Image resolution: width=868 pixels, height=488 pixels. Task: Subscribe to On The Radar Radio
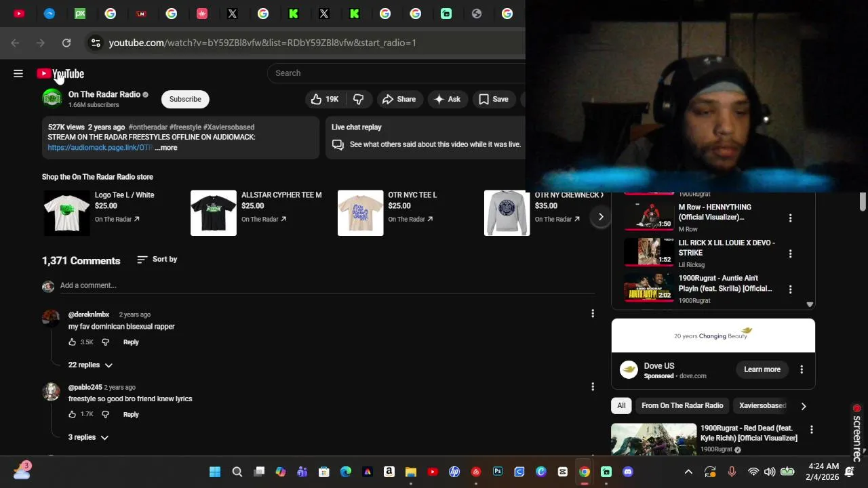click(185, 99)
